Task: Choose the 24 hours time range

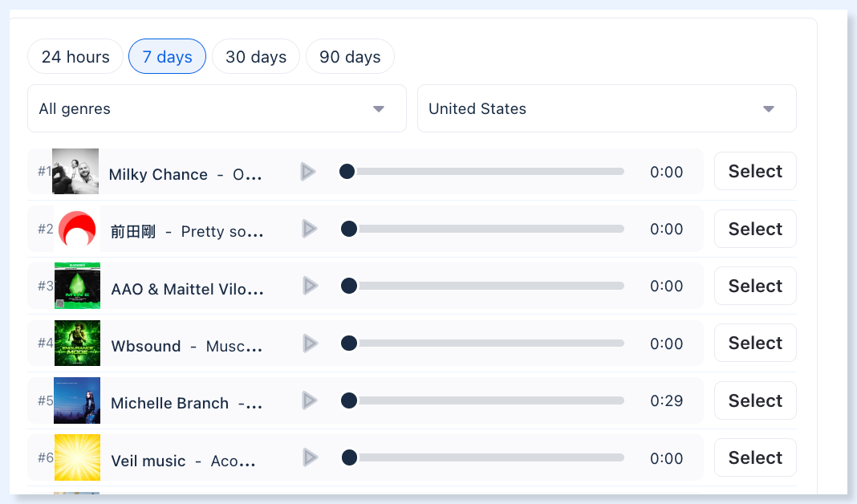Action: (x=75, y=56)
